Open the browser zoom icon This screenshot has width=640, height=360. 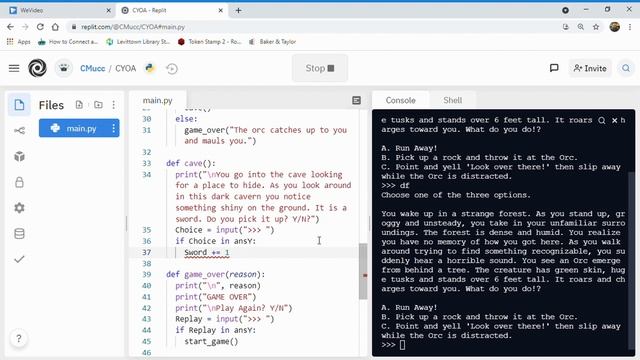[x=580, y=27]
